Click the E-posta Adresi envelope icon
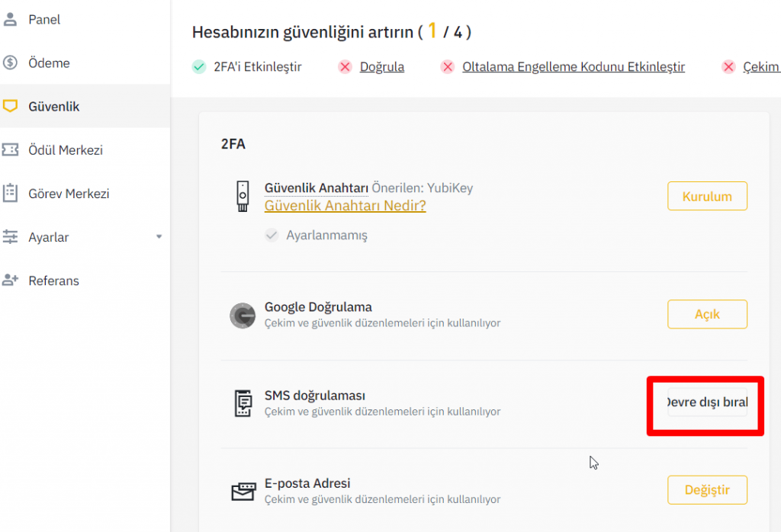Viewport: 781px width, 532px height. (x=243, y=491)
